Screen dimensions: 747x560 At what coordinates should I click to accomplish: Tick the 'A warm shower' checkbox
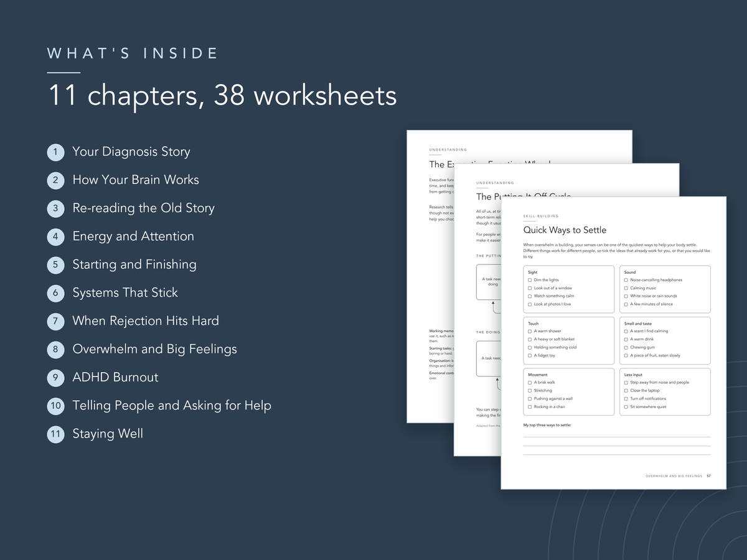tap(530, 331)
